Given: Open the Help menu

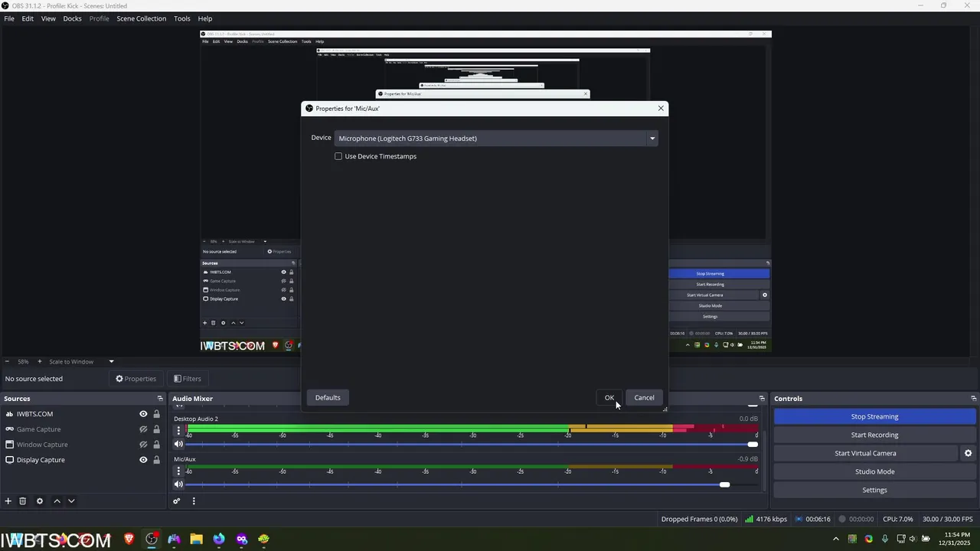Looking at the screenshot, I should [205, 18].
